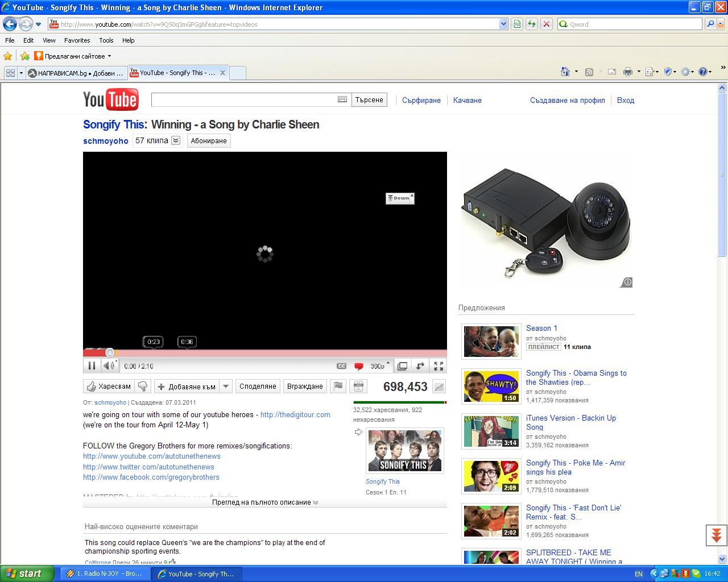Mute the video player volume
The width and height of the screenshot is (728, 582).
coord(108,366)
